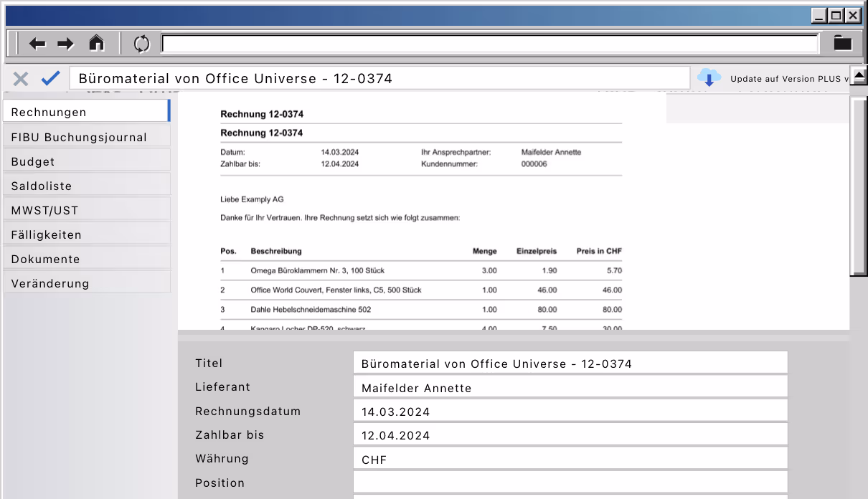Click the Preis in CHF column header
This screenshot has width=868, height=499.
(599, 251)
